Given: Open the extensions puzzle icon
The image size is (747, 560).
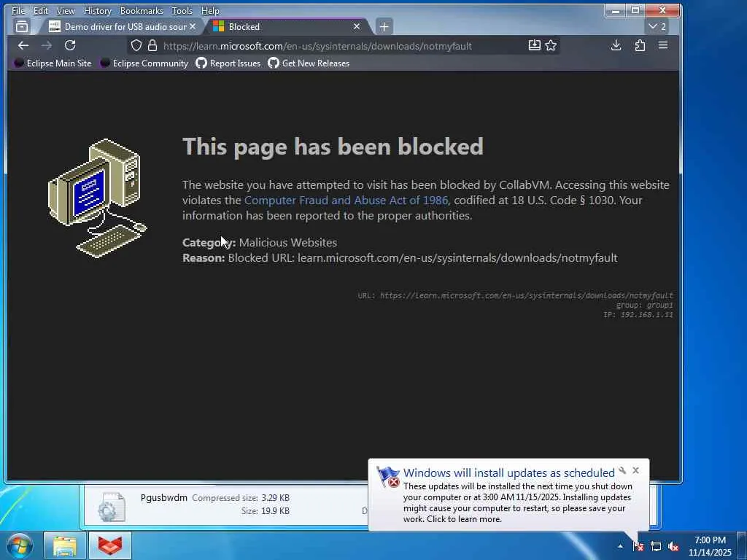Looking at the screenshot, I should coord(640,45).
